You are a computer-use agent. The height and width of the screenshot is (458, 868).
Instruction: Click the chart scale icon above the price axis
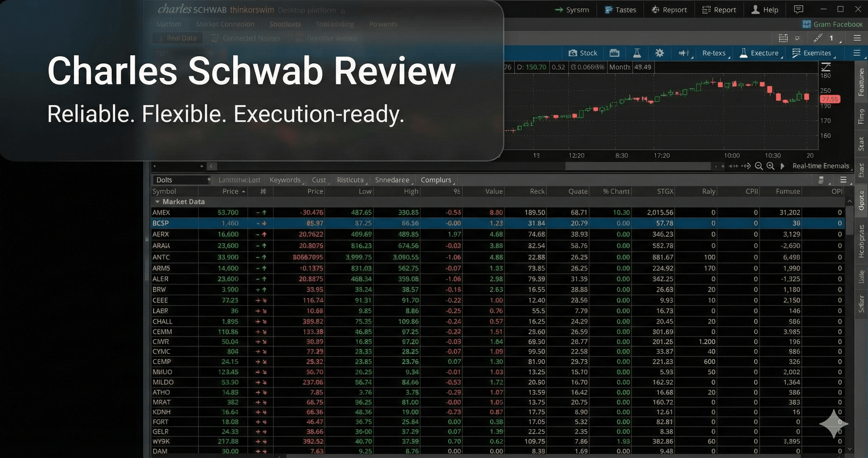(826, 67)
